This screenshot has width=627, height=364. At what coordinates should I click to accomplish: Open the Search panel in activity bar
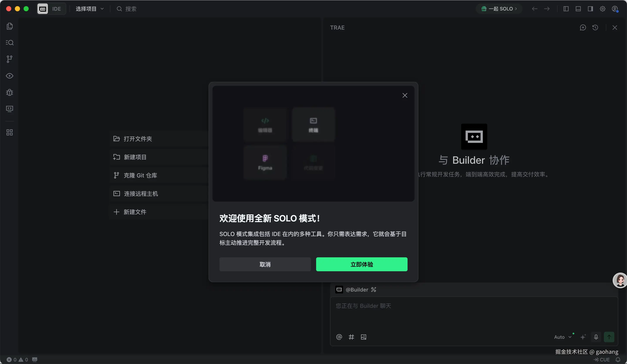tap(10, 42)
